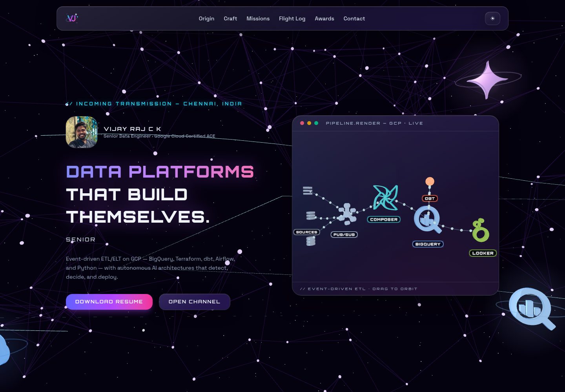Image resolution: width=565 pixels, height=392 pixels.
Task: Click the bottom Sources database cylinder icon
Action: coord(311,241)
